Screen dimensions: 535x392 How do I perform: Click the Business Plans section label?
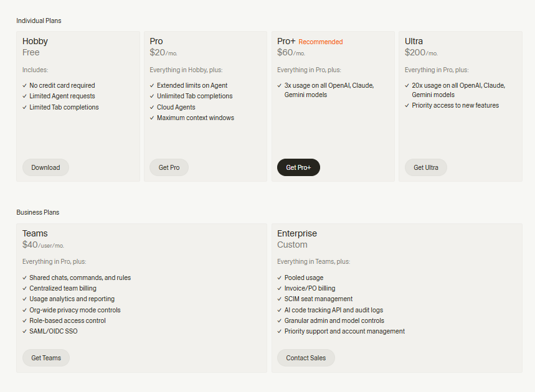pyautogui.click(x=37, y=212)
